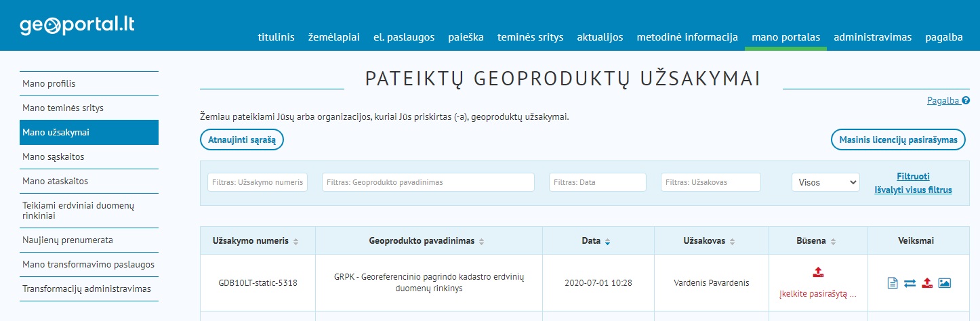This screenshot has width=980, height=321.
Task: Open the žemėlapiai menu item
Action: pos(333,37)
